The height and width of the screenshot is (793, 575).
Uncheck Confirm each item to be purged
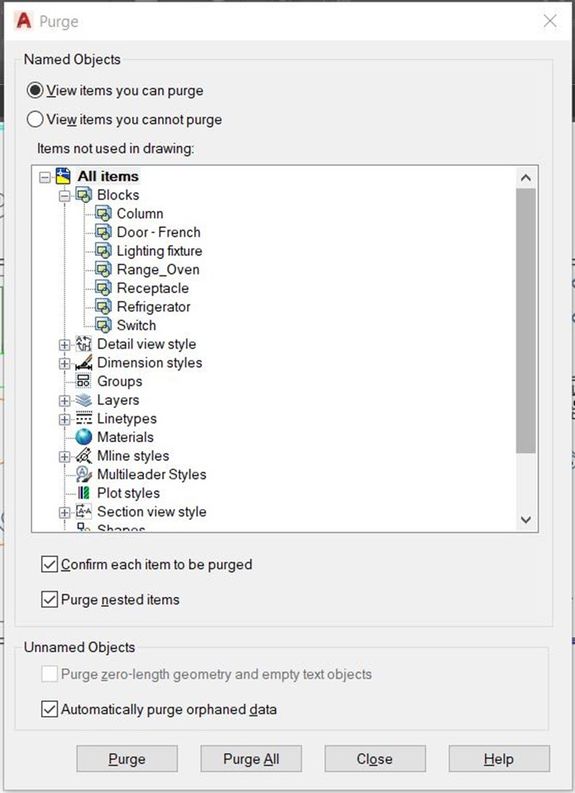point(49,564)
